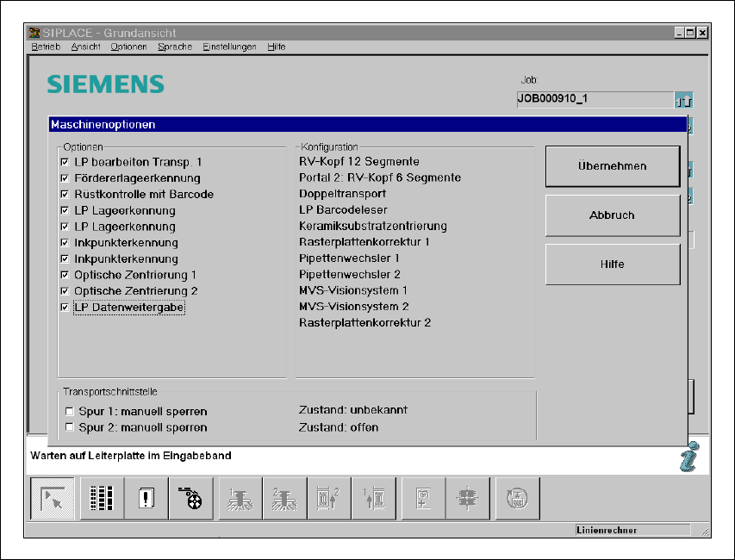Select Pipettenwechsler 1 entry

click(349, 258)
